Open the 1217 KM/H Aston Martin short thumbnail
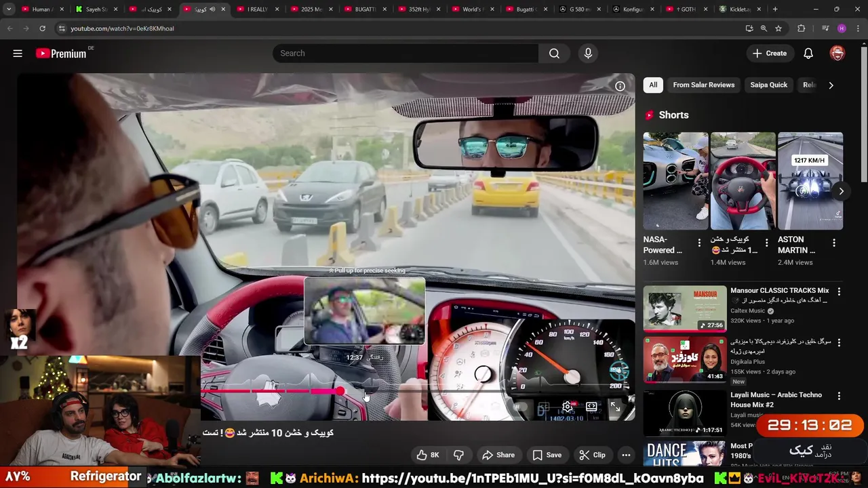The height and width of the screenshot is (488, 868). pos(810,181)
